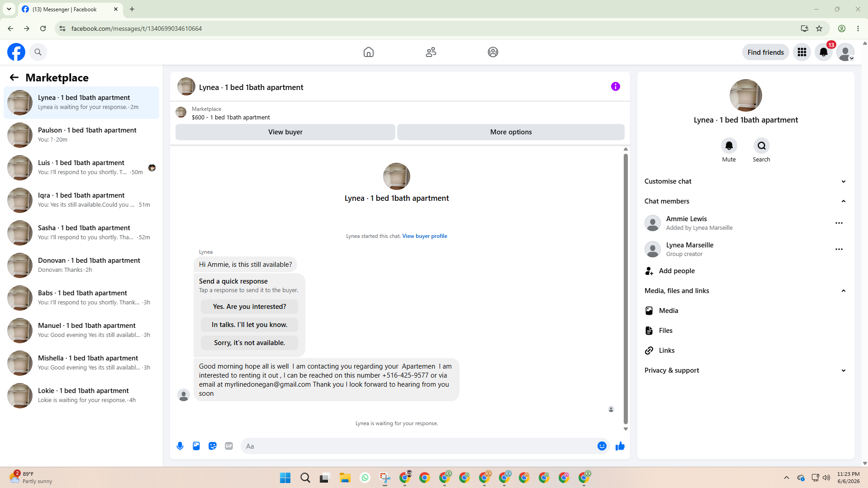Open the Facebook search icon

click(x=38, y=52)
